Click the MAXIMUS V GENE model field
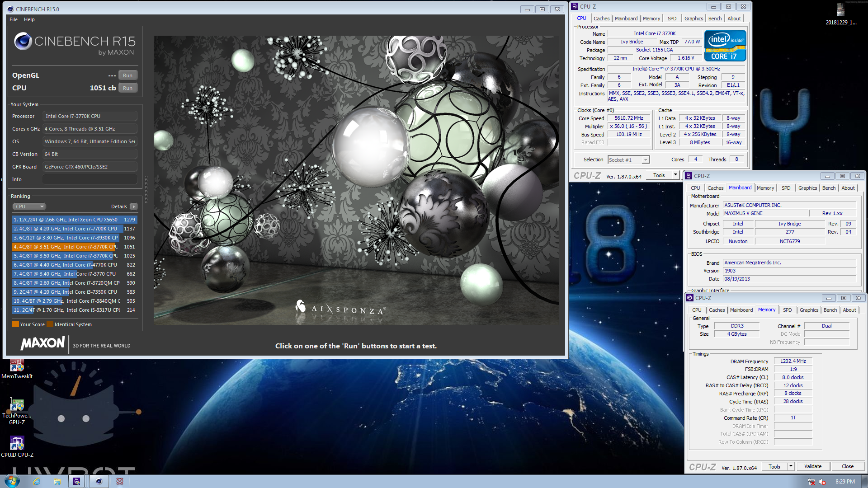The height and width of the screenshot is (488, 868). [x=765, y=213]
